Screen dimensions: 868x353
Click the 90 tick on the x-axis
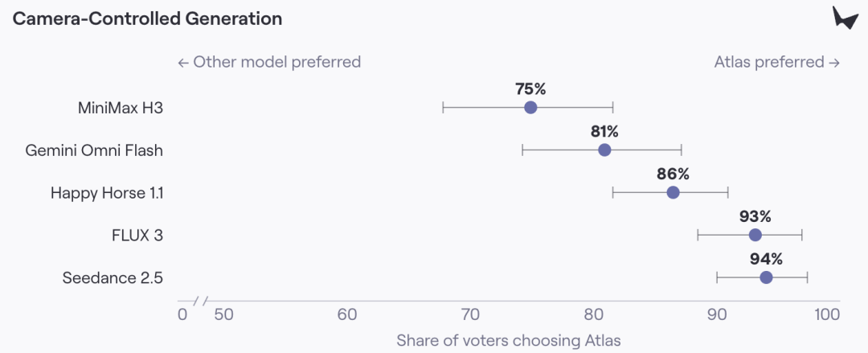point(717,314)
